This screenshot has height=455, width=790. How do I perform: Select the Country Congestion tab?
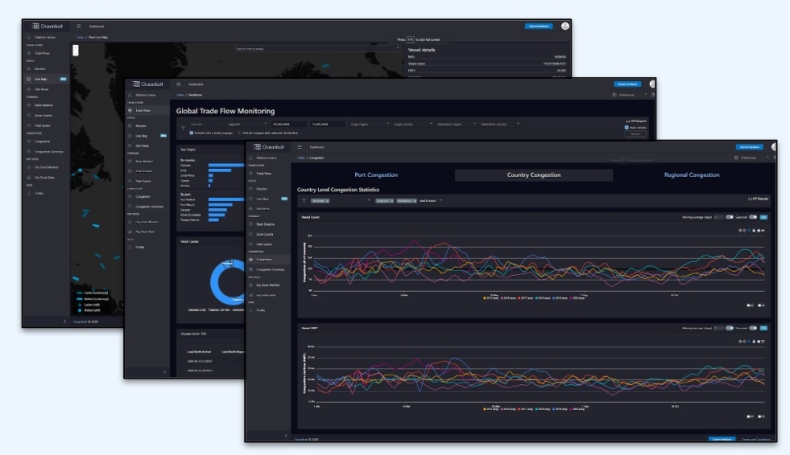(x=531, y=175)
